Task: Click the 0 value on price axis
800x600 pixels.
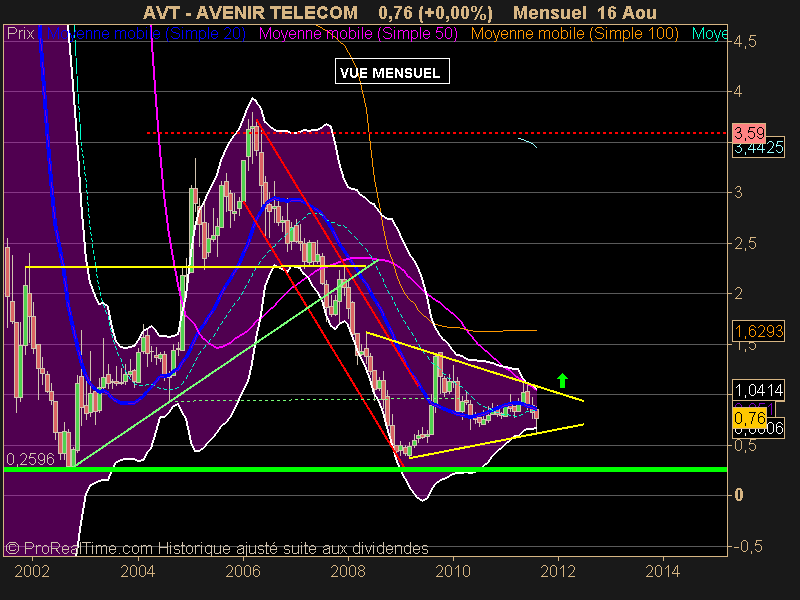Action: tap(738, 495)
